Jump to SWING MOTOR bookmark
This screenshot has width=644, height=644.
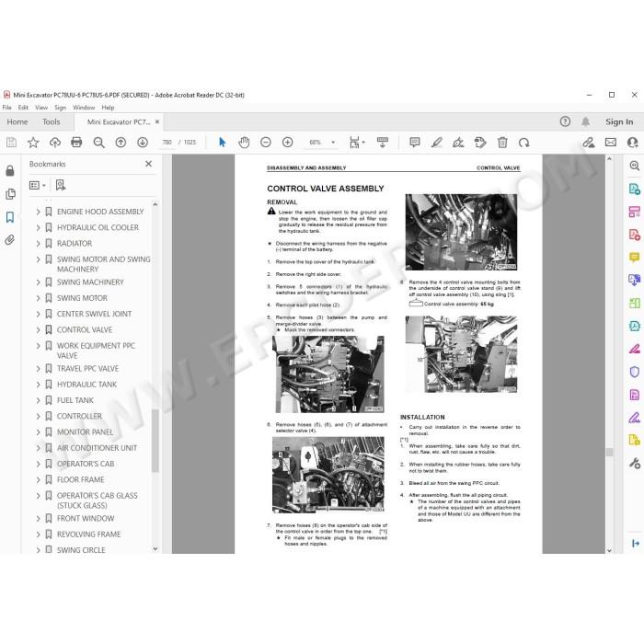coord(82,298)
